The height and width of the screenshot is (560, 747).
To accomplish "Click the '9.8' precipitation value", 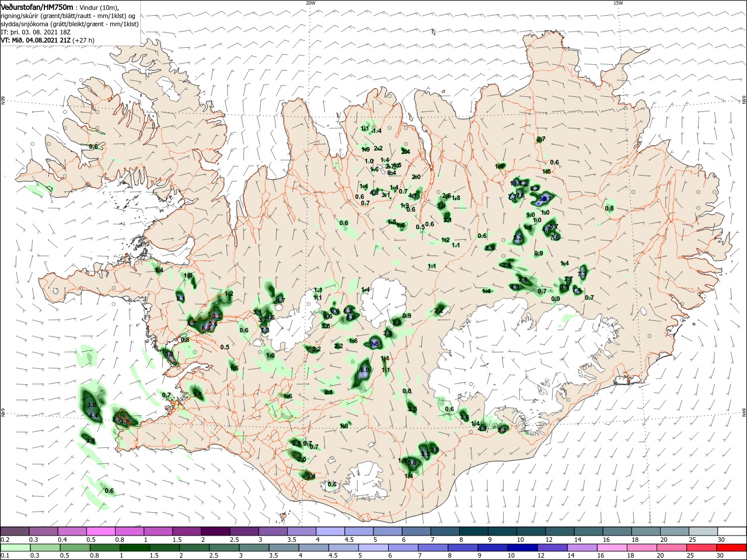I will tap(374, 344).
